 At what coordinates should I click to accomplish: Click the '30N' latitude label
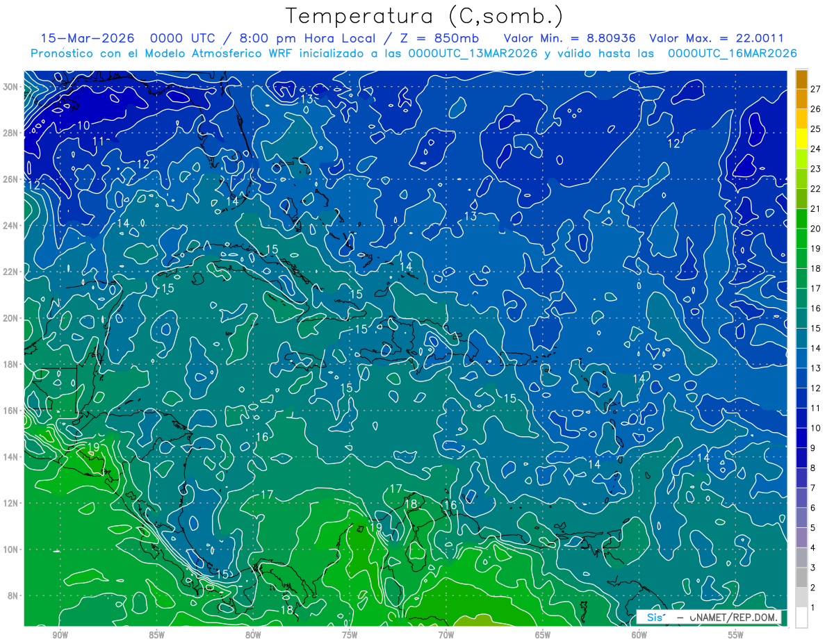pos(10,87)
